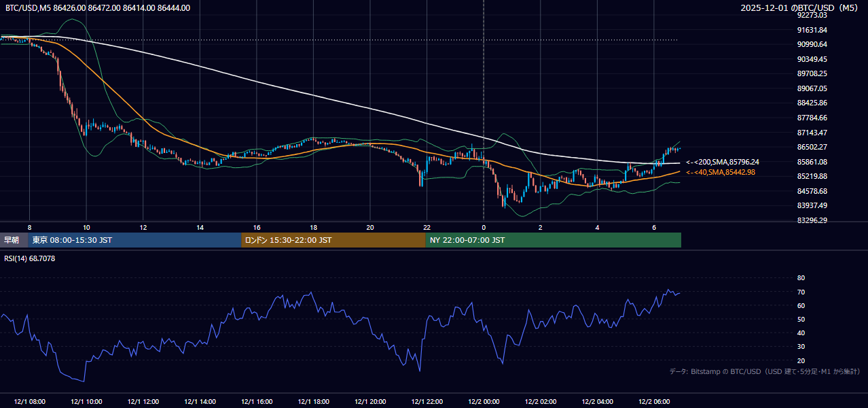Screen dimensions: 868x408
Task: Click price axis value 83937.49
Action: [x=812, y=205]
